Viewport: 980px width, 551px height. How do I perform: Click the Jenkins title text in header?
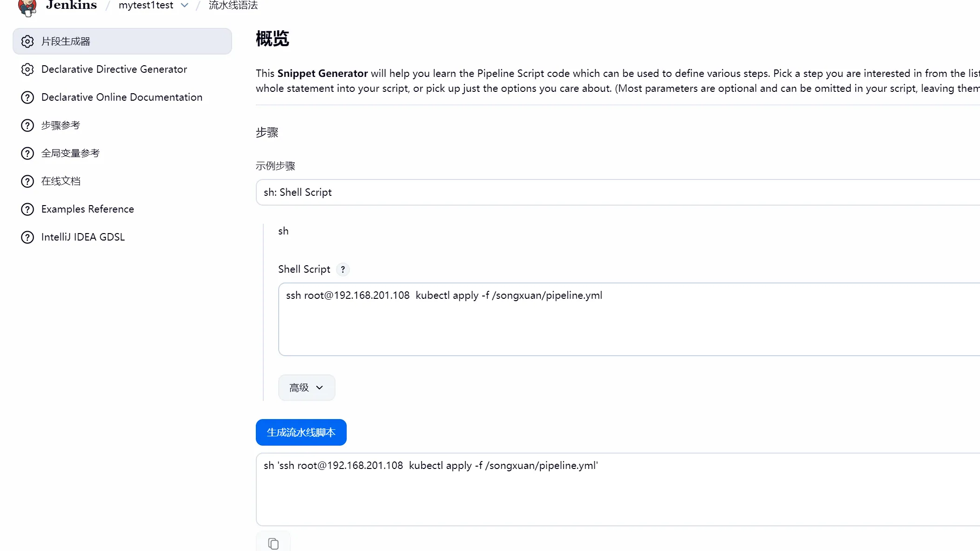tap(71, 6)
